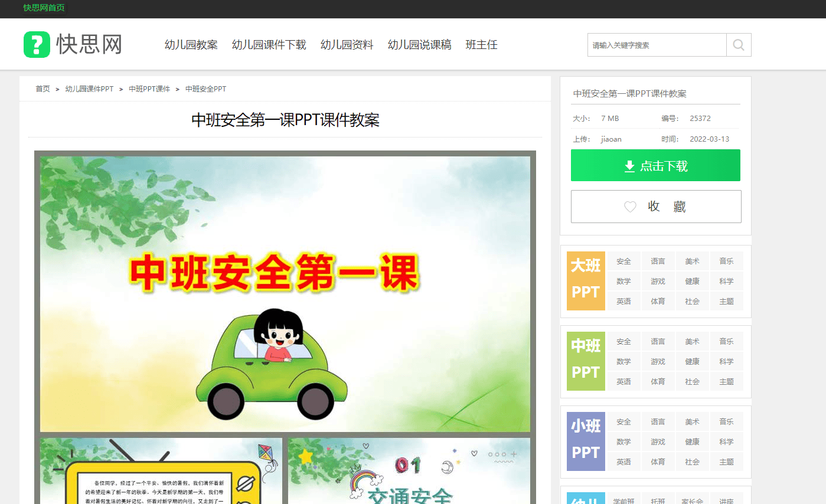Open the 幼儿园课件下载 menu item

pos(269,44)
